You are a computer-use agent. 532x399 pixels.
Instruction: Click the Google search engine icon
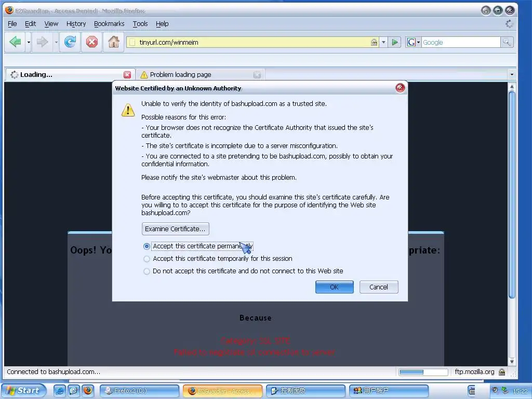(x=411, y=42)
